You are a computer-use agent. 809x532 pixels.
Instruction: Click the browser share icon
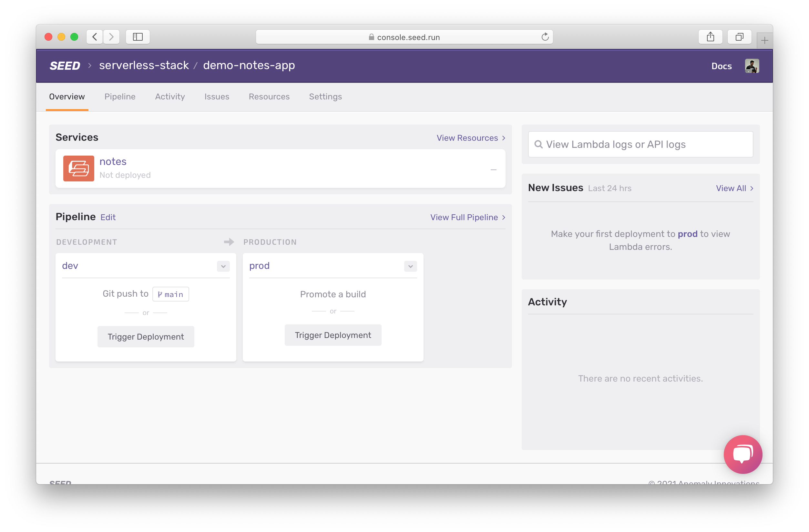(710, 37)
